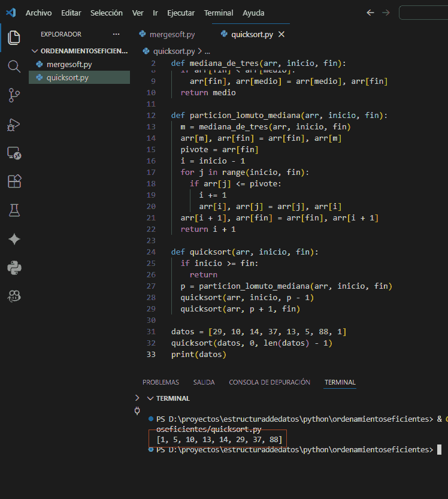
Task: Go back with the left arrow
Action: [x=370, y=13]
